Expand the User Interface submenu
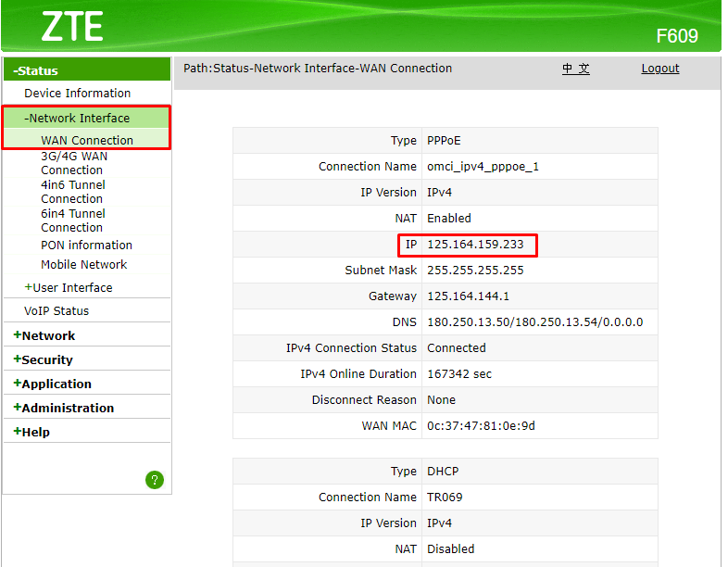 click(x=69, y=287)
